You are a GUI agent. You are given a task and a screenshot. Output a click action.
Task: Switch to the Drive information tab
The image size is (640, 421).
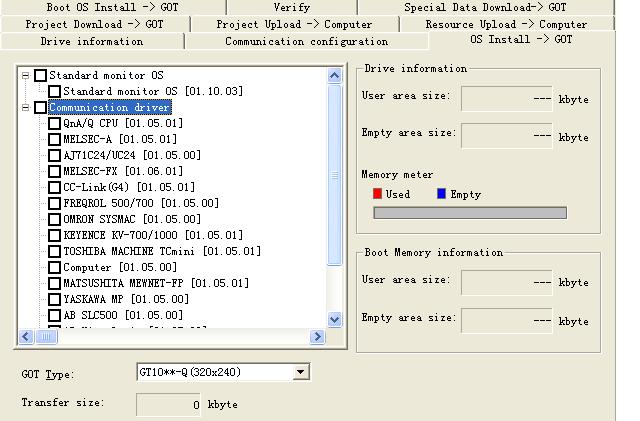[92, 42]
